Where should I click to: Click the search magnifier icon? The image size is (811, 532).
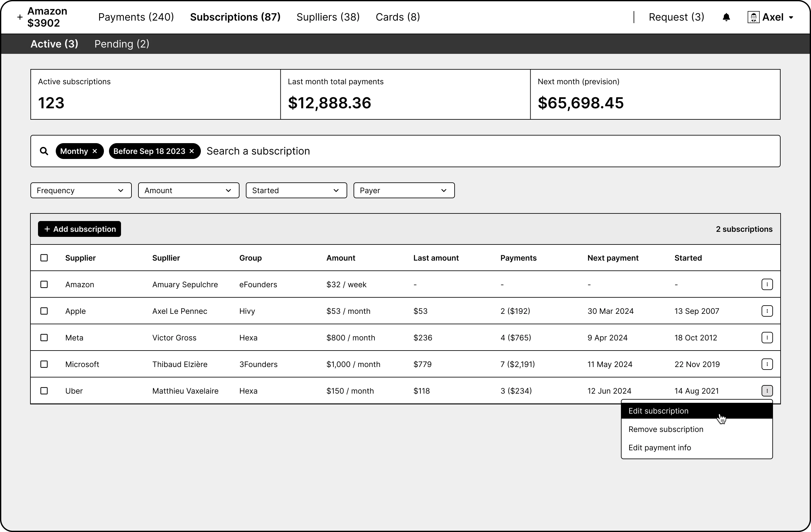pos(44,150)
